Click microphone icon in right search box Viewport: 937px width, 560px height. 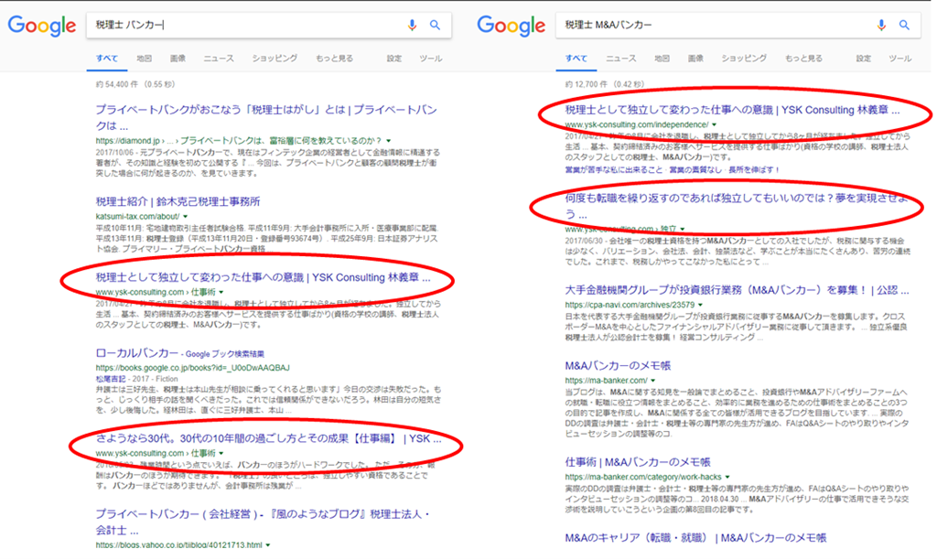click(881, 25)
